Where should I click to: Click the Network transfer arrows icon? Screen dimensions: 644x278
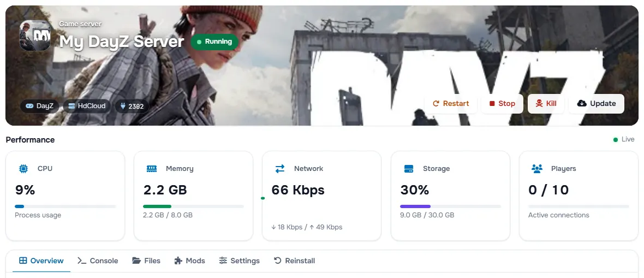click(x=279, y=169)
